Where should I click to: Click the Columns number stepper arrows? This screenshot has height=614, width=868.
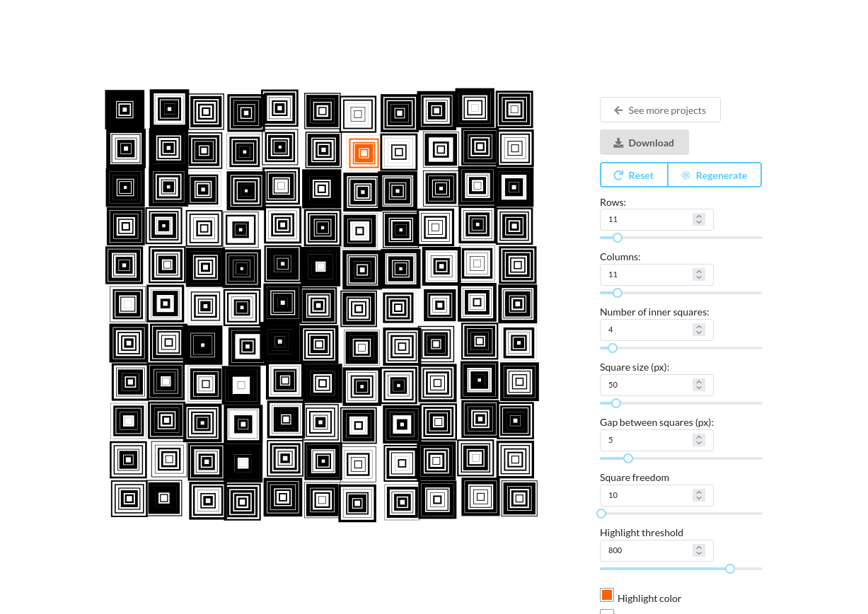click(699, 274)
